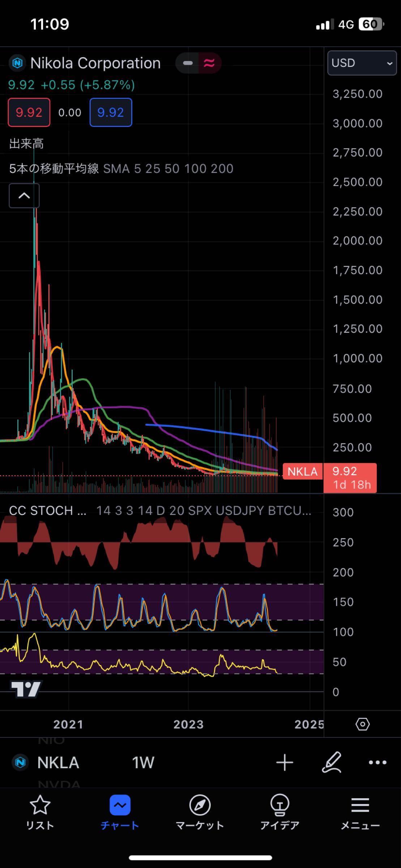Switch to チャート chart tab

(120, 813)
